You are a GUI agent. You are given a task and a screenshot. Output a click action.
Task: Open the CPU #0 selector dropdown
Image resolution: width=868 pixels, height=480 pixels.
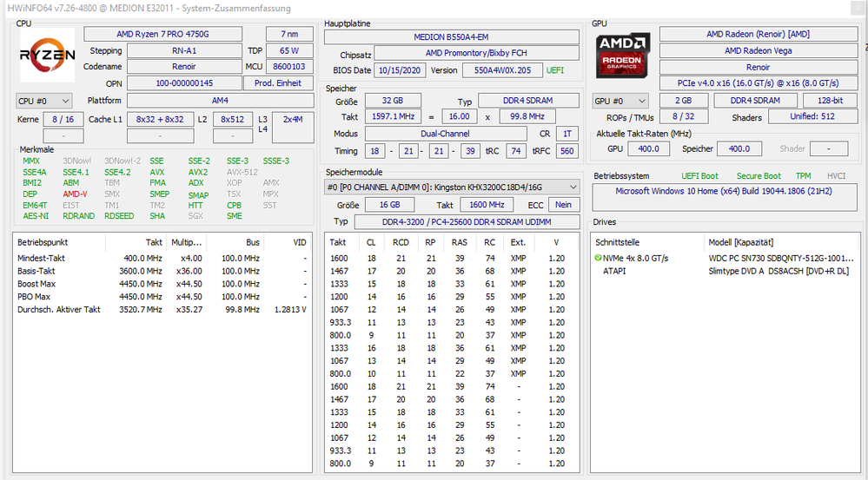click(43, 101)
